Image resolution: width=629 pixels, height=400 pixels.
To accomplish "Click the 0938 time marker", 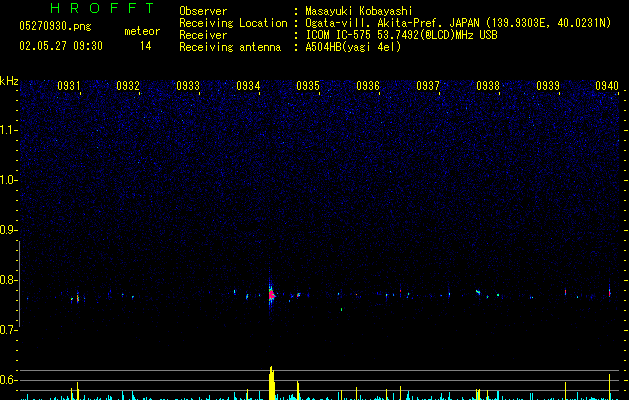I will (x=488, y=86).
